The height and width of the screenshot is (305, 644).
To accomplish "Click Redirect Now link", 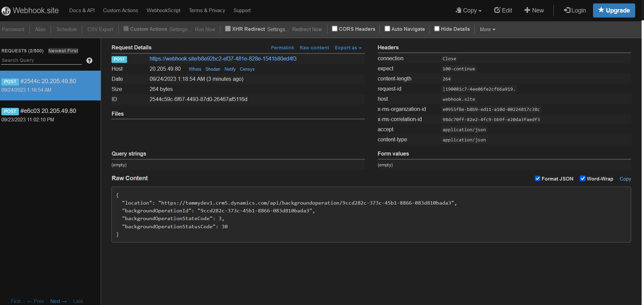I will 307,29.
